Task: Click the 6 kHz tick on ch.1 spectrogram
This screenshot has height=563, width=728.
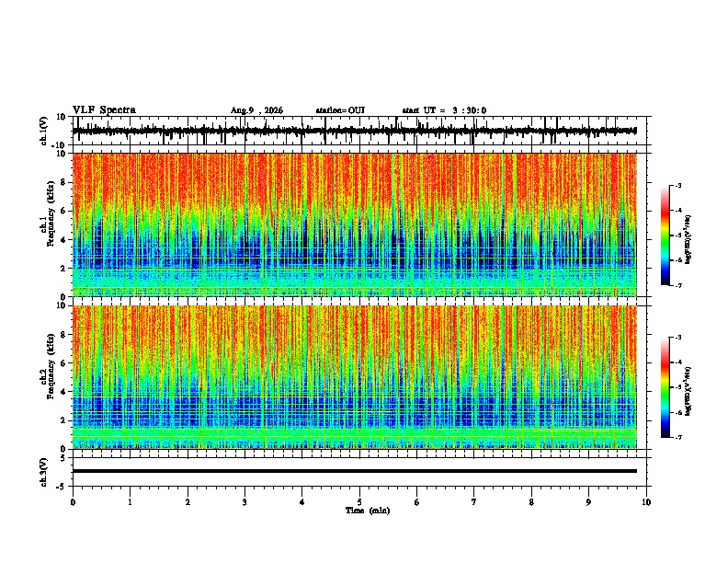Action: tap(64, 211)
